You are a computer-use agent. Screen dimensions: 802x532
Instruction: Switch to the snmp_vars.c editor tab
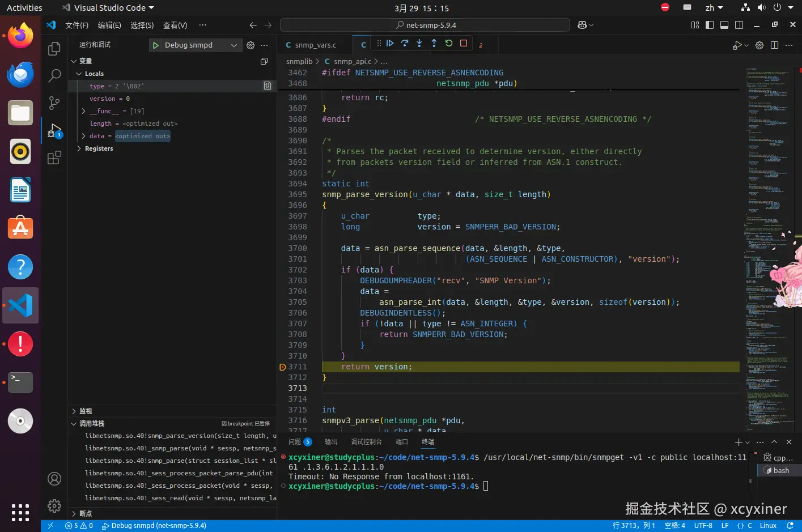(x=315, y=45)
